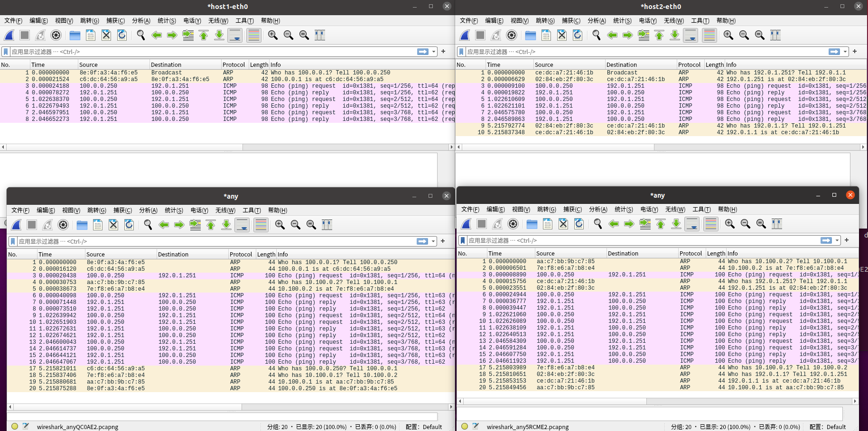Add filter button plus in bottom-right any window

tap(847, 240)
